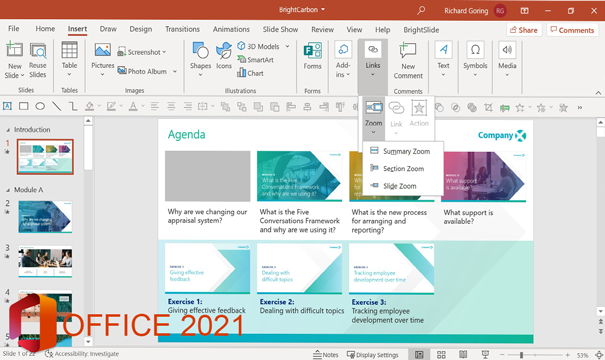Select the text box tool in quick toolbar
Viewport: 605px width, 360px height.
click(7, 106)
